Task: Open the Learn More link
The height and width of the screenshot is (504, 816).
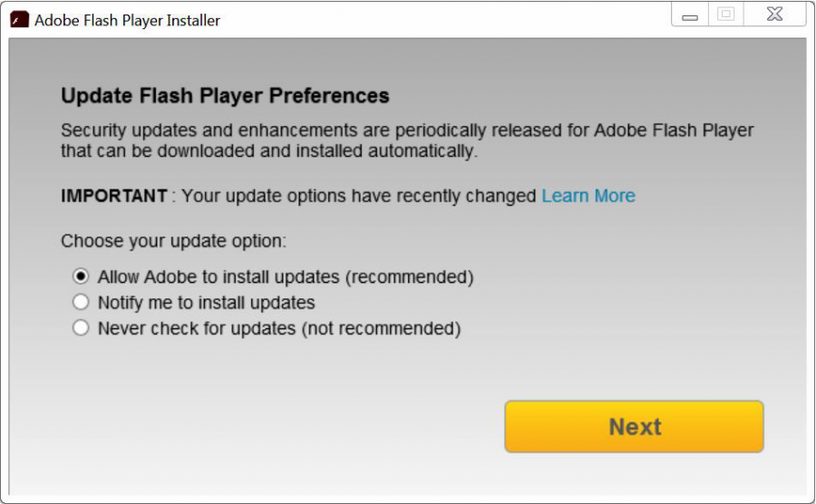Action: [588, 196]
